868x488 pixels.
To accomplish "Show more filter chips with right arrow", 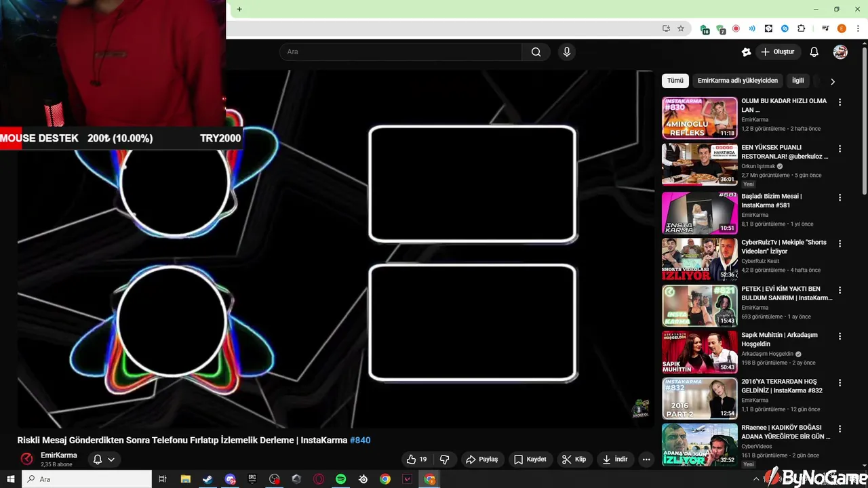I will click(x=833, y=81).
